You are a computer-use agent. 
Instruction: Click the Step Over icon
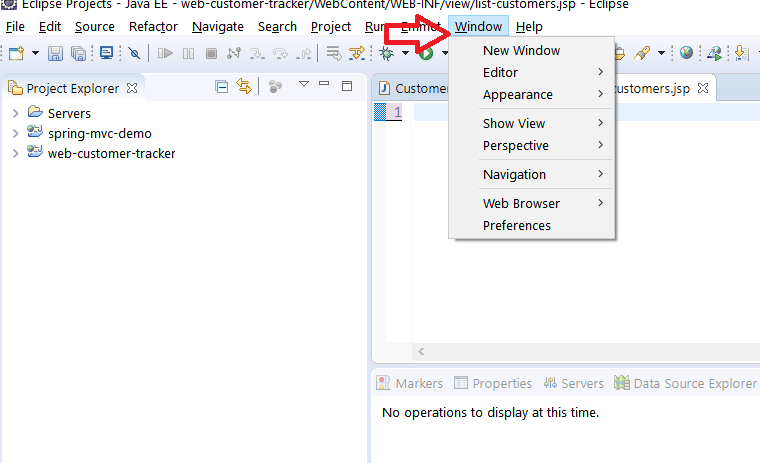click(281, 53)
